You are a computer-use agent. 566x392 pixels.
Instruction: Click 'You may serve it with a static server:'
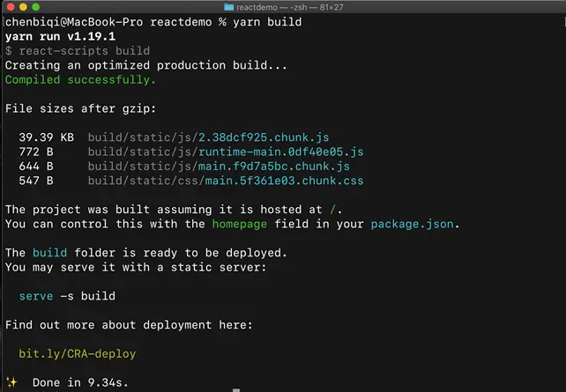coord(136,267)
